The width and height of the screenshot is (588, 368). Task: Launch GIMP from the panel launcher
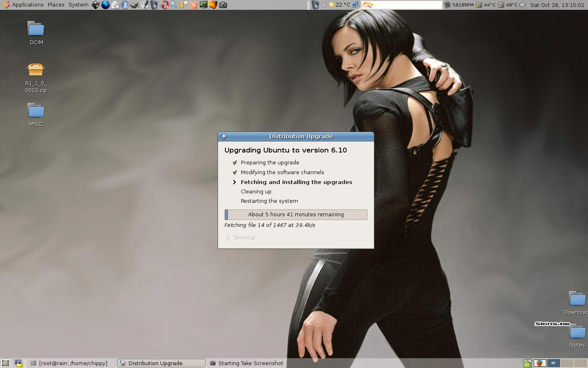[134, 5]
